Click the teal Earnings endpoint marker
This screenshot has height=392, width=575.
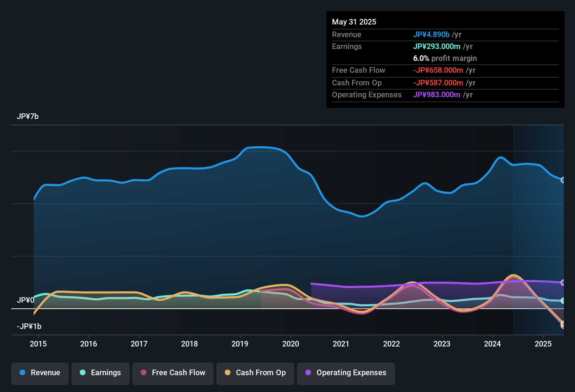click(563, 301)
